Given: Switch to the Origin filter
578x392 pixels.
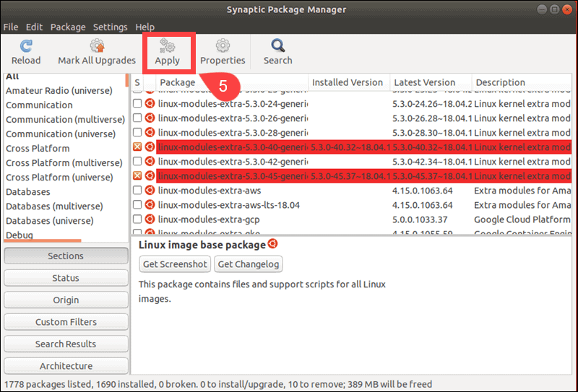Looking at the screenshot, I should point(66,300).
